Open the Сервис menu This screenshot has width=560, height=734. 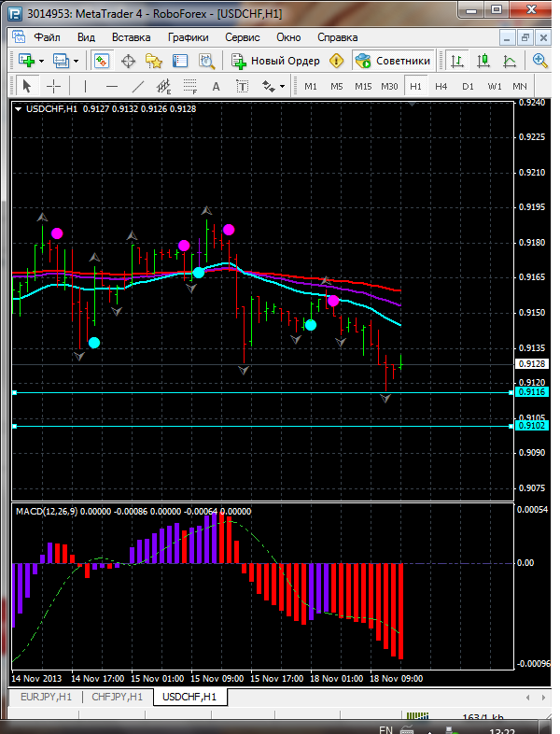coord(243,37)
